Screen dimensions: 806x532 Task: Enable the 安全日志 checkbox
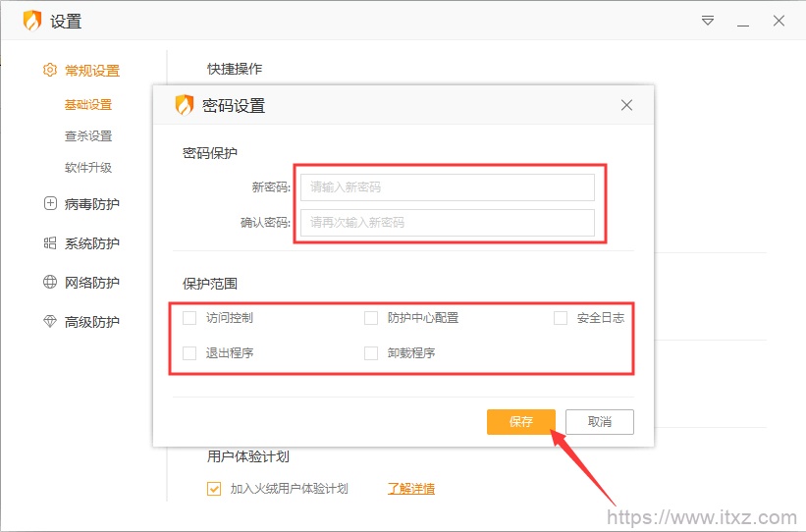pos(561,318)
